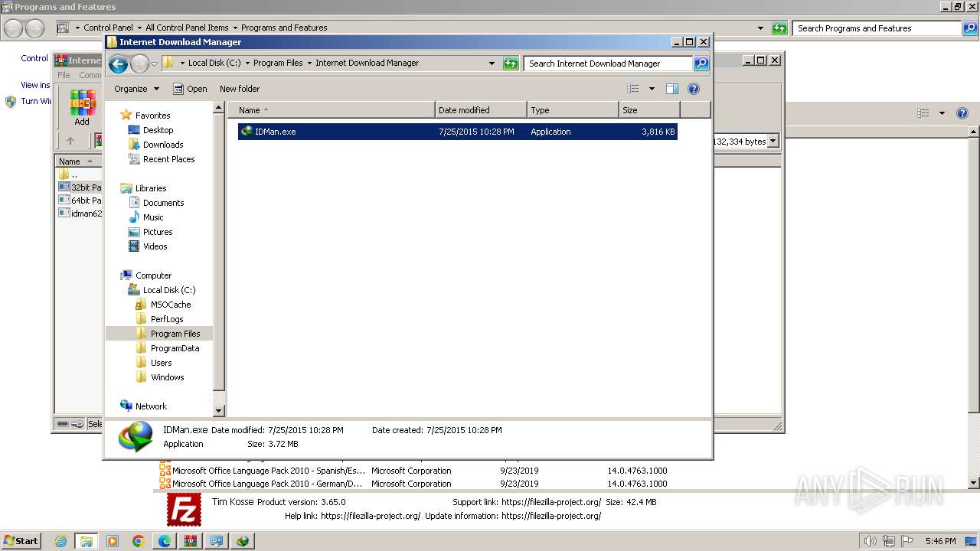Select MSOCache folder in tree
Viewport: 980px width, 551px height.
[x=170, y=305]
